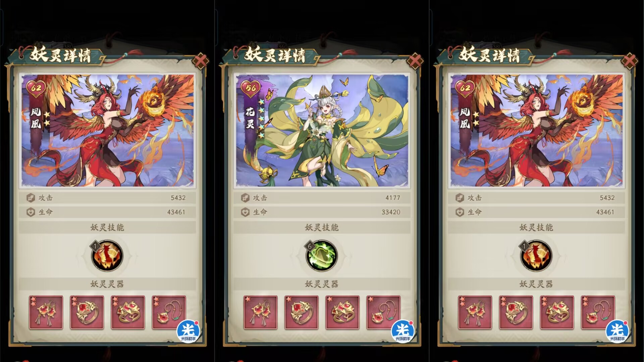Close the left 妖灵详情 panel
This screenshot has width=644, height=362.
click(200, 61)
